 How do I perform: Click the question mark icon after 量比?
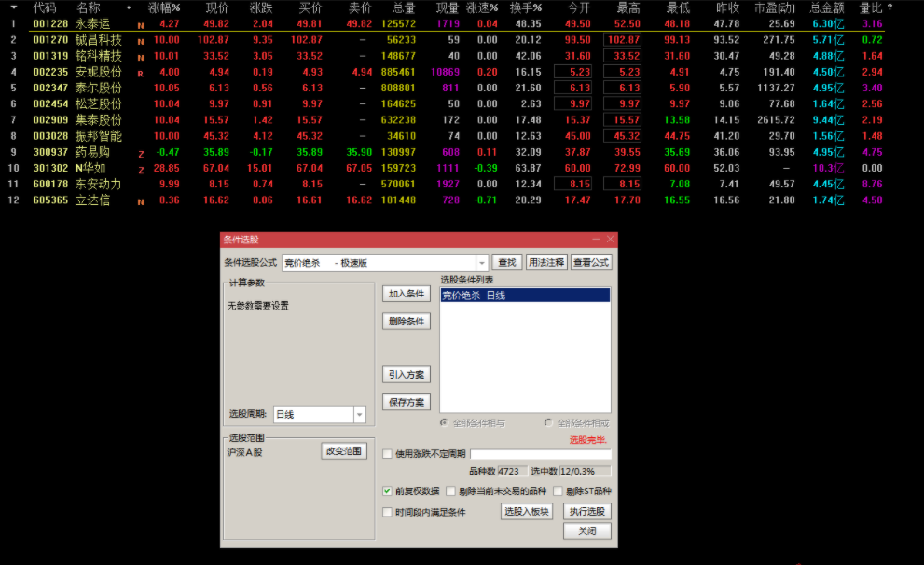(x=889, y=7)
